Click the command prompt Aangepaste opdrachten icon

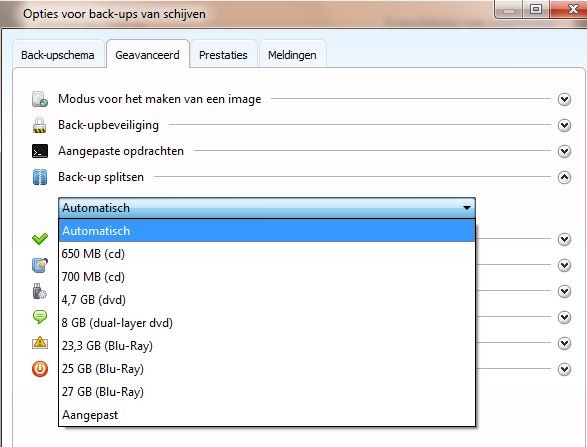tap(40, 151)
